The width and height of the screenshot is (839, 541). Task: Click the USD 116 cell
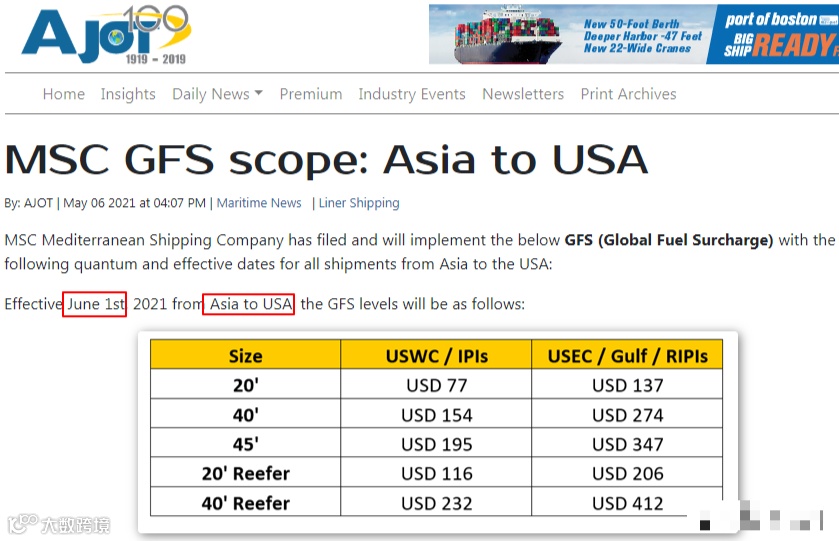(x=436, y=473)
